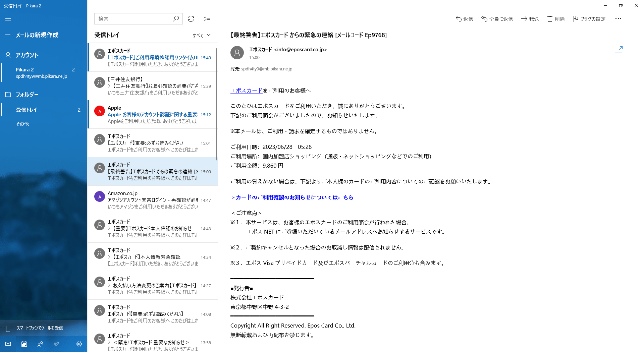
Task: Expand the 本人情報緊急確認 thread chevron
Action: pyautogui.click(x=109, y=257)
